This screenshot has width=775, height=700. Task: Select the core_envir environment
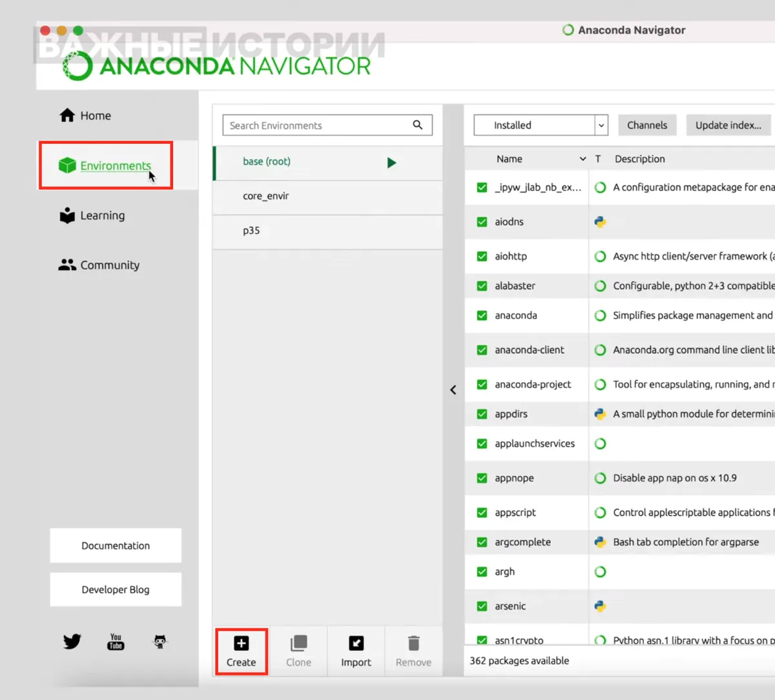click(328, 197)
